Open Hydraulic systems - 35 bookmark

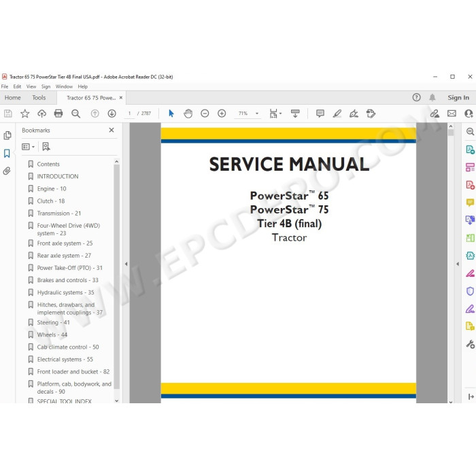65,292
